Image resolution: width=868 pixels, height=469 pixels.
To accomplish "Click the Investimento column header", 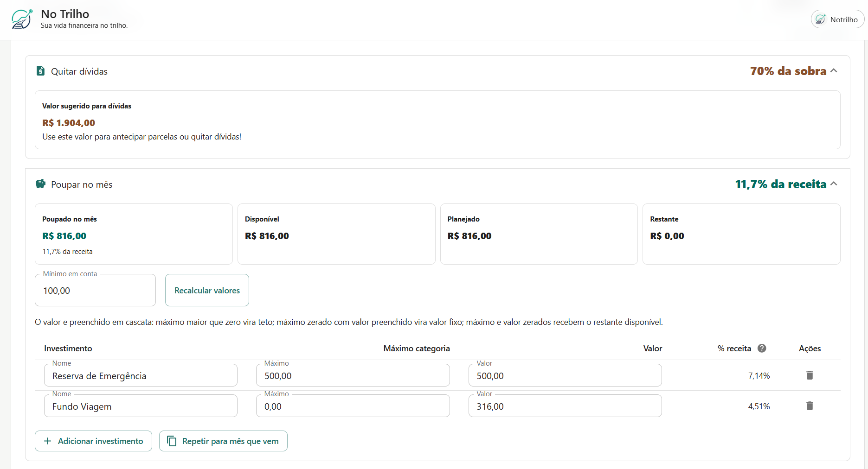I will [68, 348].
